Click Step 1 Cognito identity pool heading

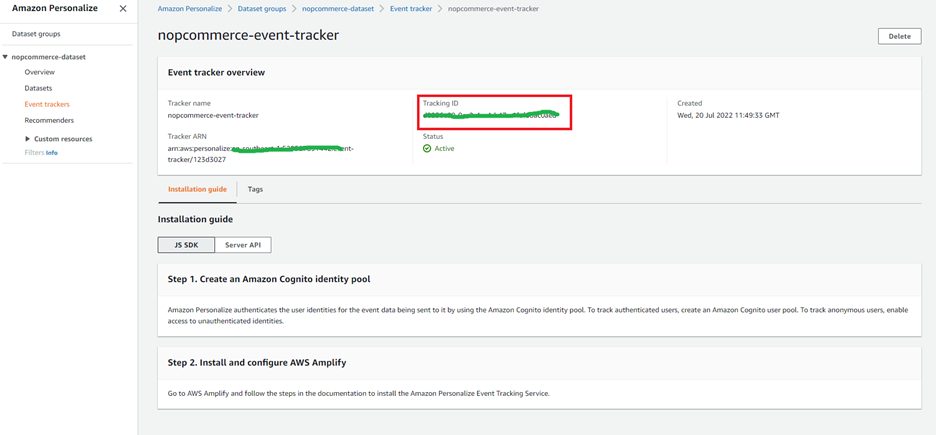click(x=269, y=279)
